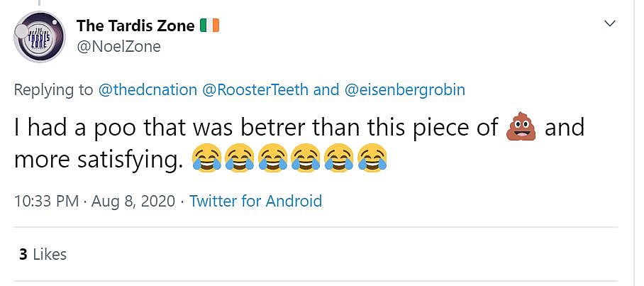This screenshot has width=644, height=286.
Task: Open the @RoosterTeeth mention
Action: pyautogui.click(x=255, y=90)
